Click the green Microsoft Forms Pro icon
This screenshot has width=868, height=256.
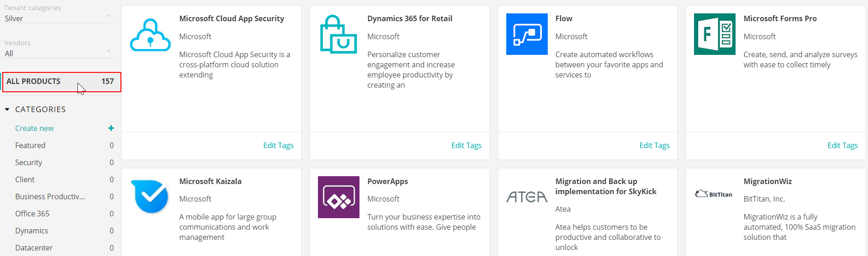[x=714, y=34]
